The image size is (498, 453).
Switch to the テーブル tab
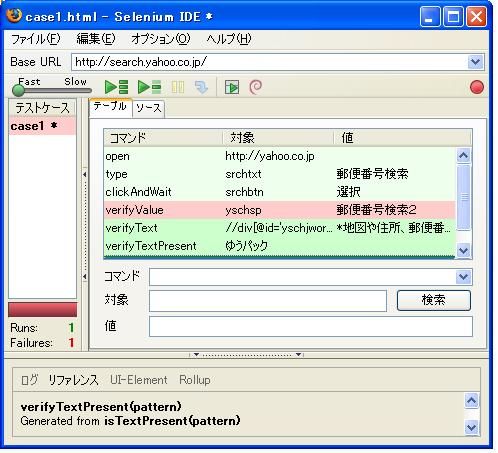[110, 107]
